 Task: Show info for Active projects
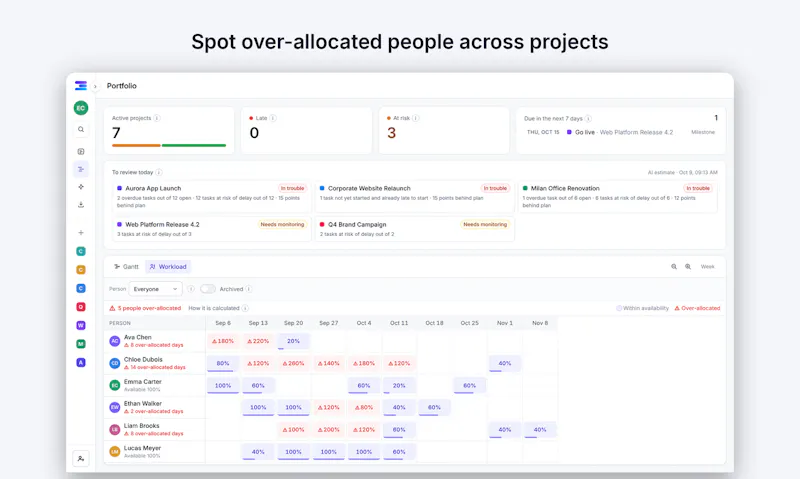click(x=157, y=118)
